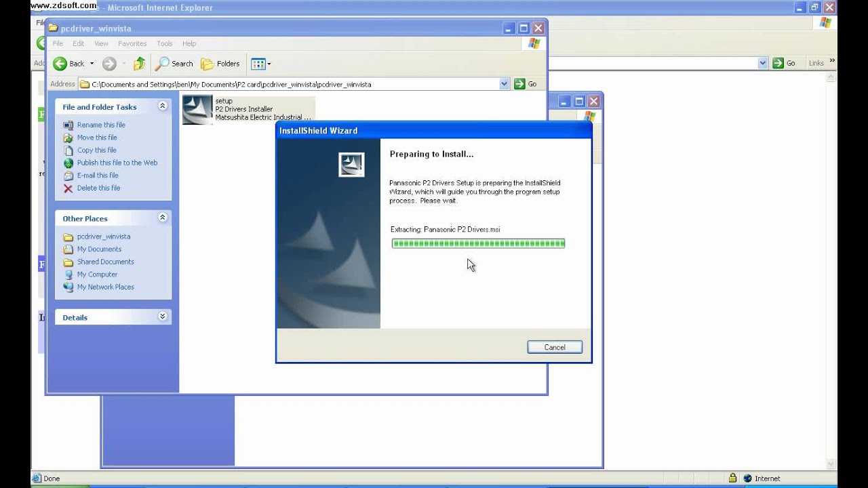Open the Edit menu
This screenshot has height=488, width=868.
pos(79,43)
